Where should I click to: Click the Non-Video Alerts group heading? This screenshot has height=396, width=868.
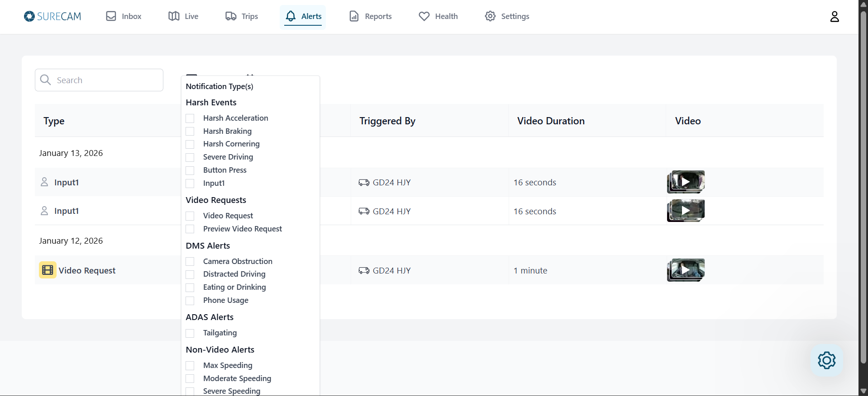click(x=220, y=349)
